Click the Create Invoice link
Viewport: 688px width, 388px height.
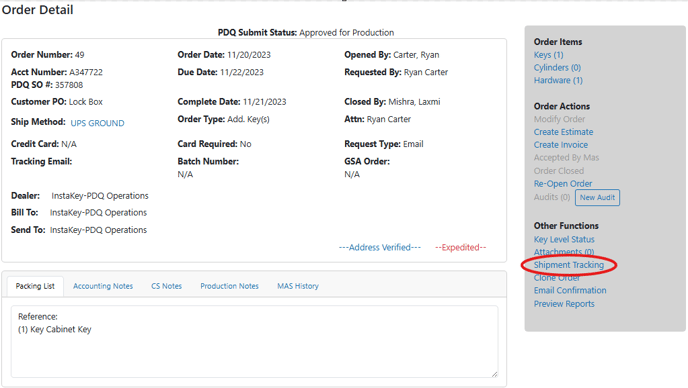click(x=561, y=145)
